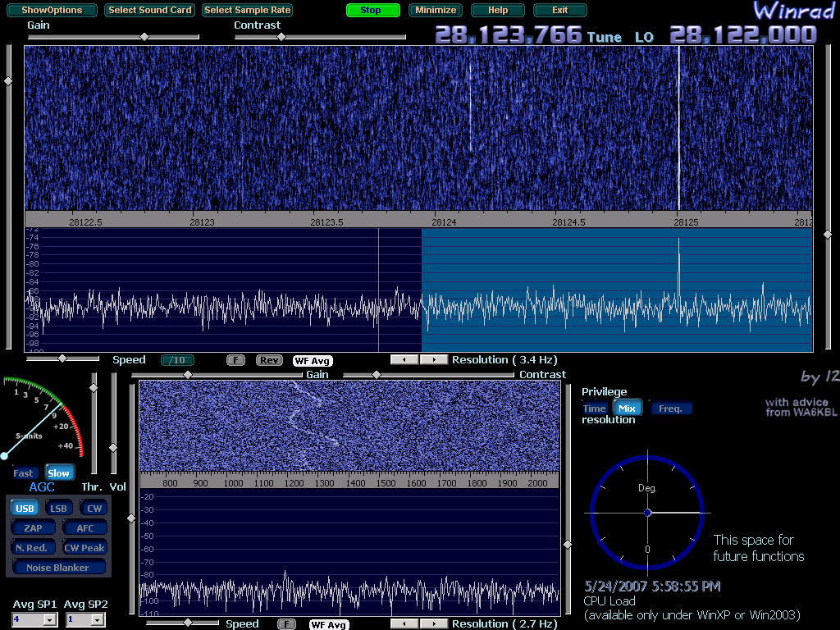The height and width of the screenshot is (630, 840).
Task: Click the top Contrast slider handle
Action: (281, 37)
